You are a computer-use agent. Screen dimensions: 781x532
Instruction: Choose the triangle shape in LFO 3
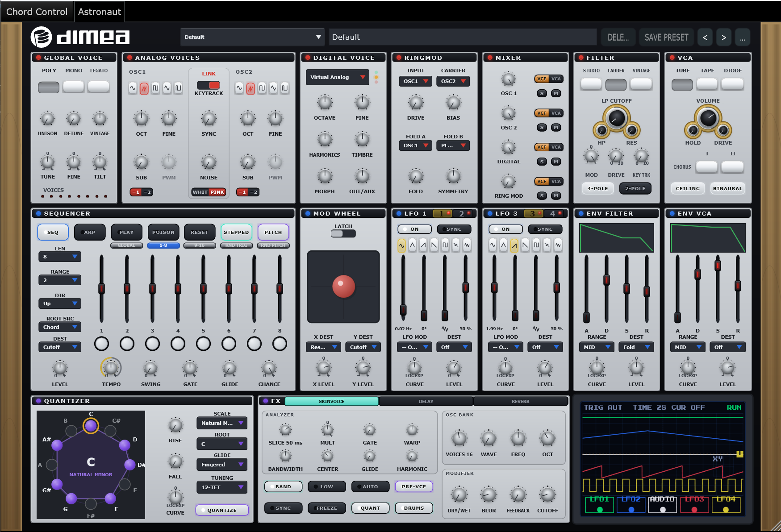(504, 245)
